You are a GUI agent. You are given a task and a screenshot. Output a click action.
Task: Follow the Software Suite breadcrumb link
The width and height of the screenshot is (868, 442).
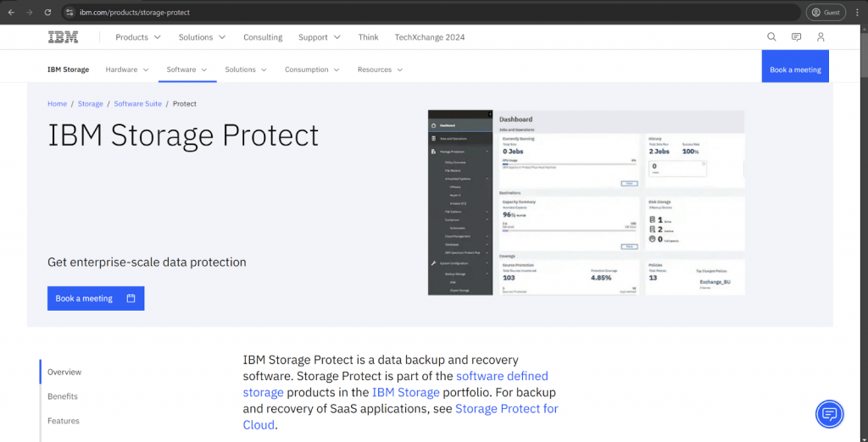pos(137,104)
